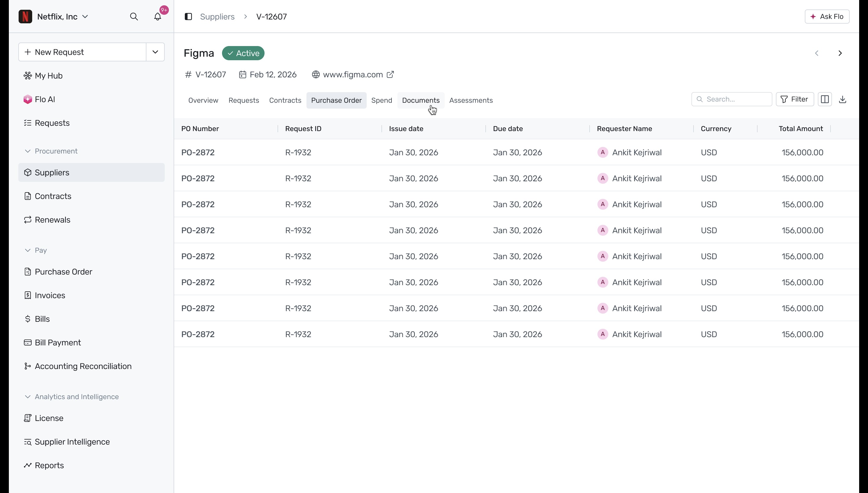The width and height of the screenshot is (868, 493).
Task: Switch to the Assessments tab
Action: (x=471, y=101)
